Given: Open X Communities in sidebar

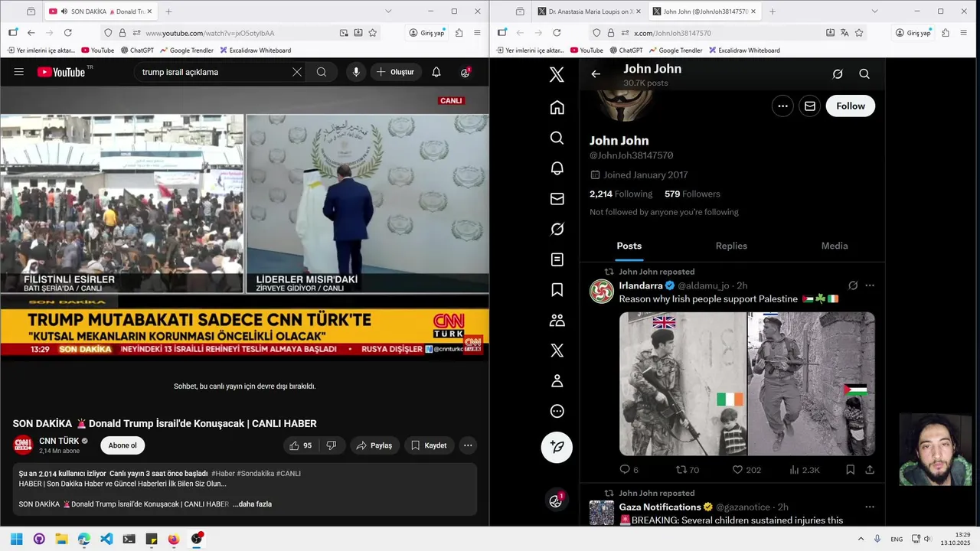Looking at the screenshot, I should pyautogui.click(x=557, y=320).
